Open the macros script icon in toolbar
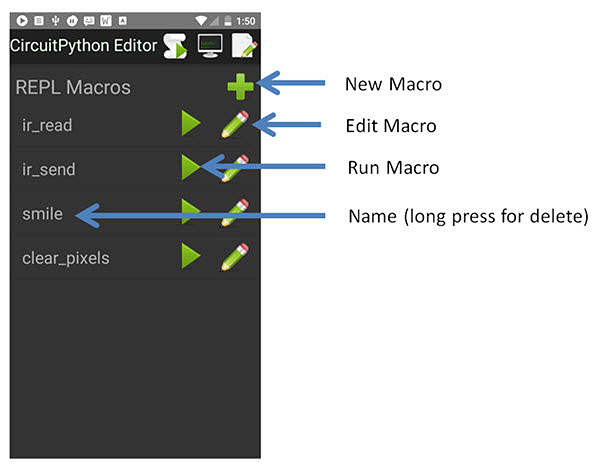Viewport: 600px width, 473px height. coord(176,45)
